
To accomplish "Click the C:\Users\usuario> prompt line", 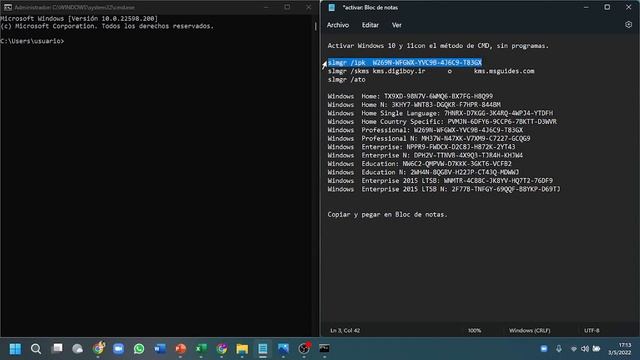I will tap(32, 41).
